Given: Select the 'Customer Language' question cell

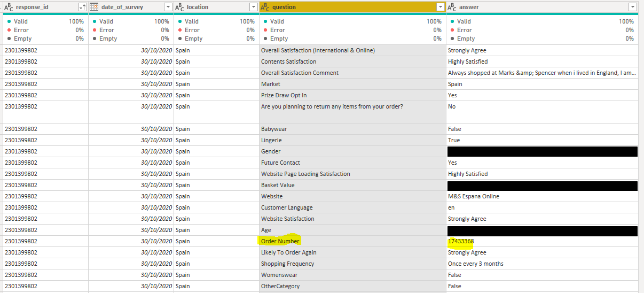Looking at the screenshot, I should coord(352,207).
